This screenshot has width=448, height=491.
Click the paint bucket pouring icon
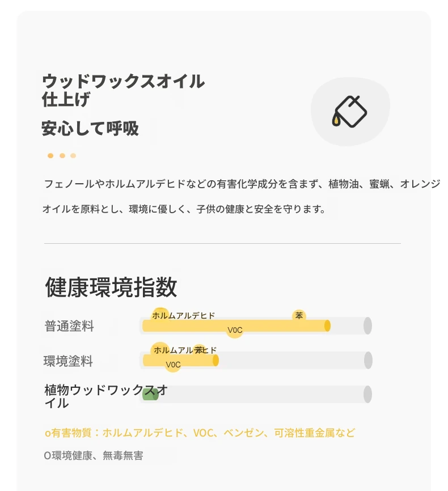[x=350, y=112]
